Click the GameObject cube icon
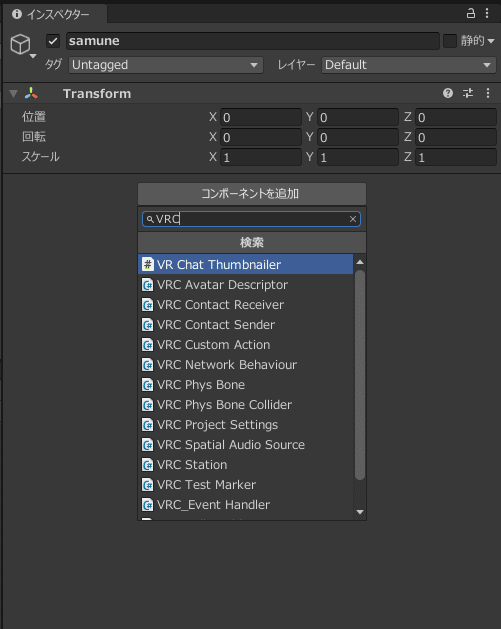This screenshot has width=501, height=629. (20, 44)
